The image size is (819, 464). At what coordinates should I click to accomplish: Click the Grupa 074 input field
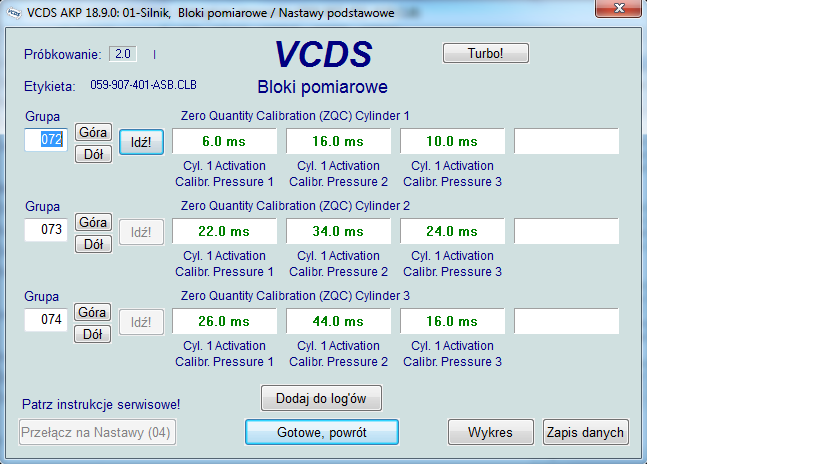coord(46,320)
